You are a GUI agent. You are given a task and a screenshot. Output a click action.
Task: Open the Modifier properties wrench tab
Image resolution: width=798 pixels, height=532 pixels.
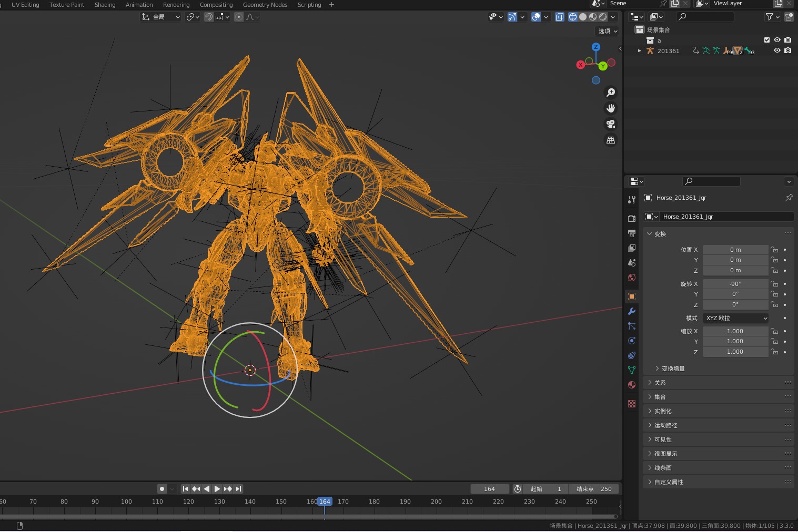(x=632, y=311)
